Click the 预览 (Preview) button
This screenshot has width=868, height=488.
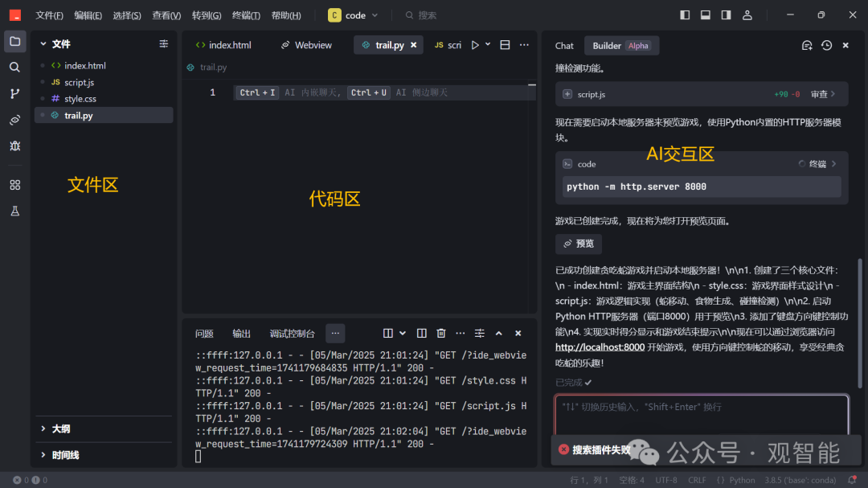(x=578, y=243)
